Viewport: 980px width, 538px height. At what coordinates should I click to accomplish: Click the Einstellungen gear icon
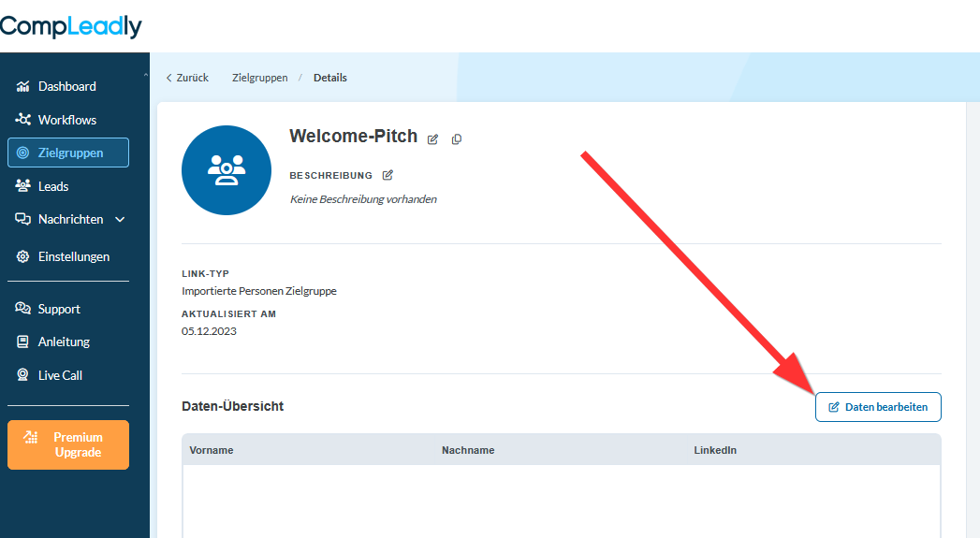click(23, 256)
